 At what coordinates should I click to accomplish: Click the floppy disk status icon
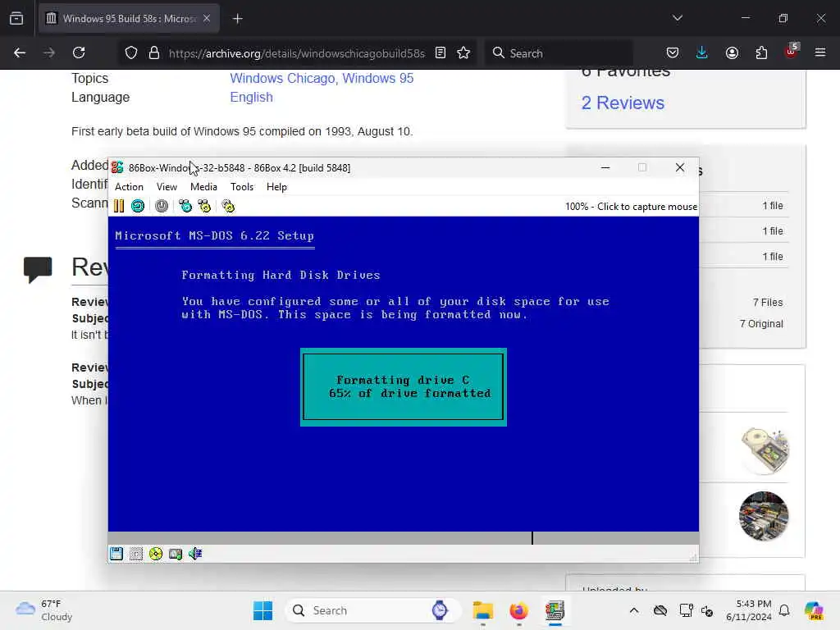(x=116, y=554)
